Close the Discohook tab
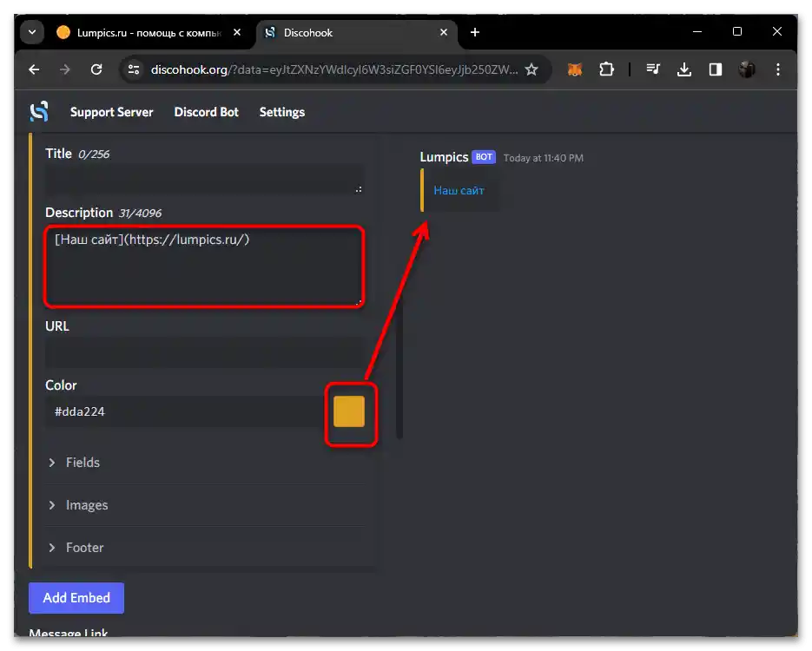The height and width of the screenshot is (651, 812). click(x=443, y=32)
